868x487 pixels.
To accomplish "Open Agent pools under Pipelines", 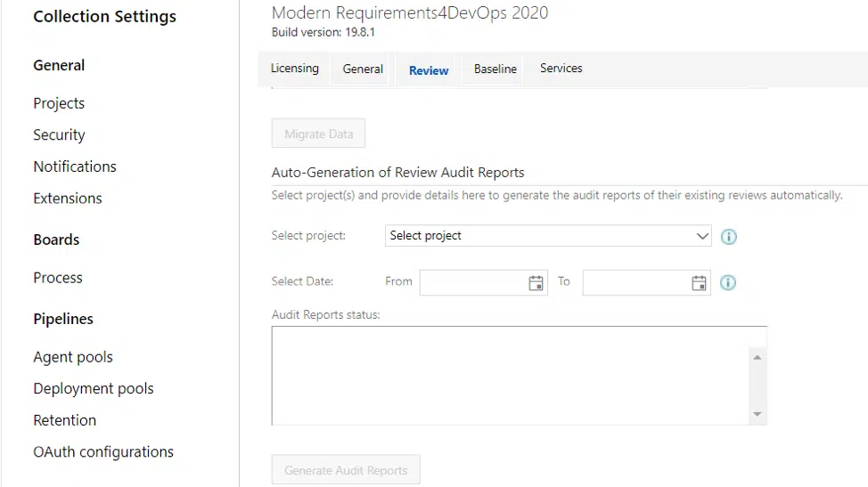I will point(73,357).
